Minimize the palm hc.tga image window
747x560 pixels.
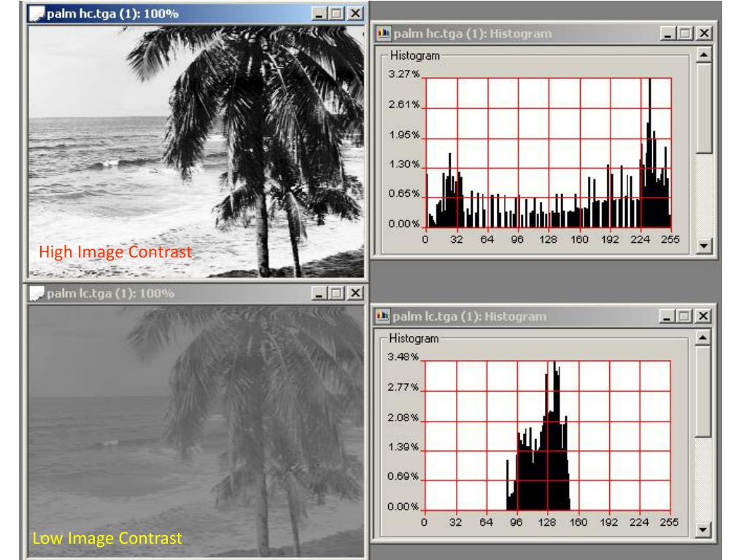pos(320,13)
